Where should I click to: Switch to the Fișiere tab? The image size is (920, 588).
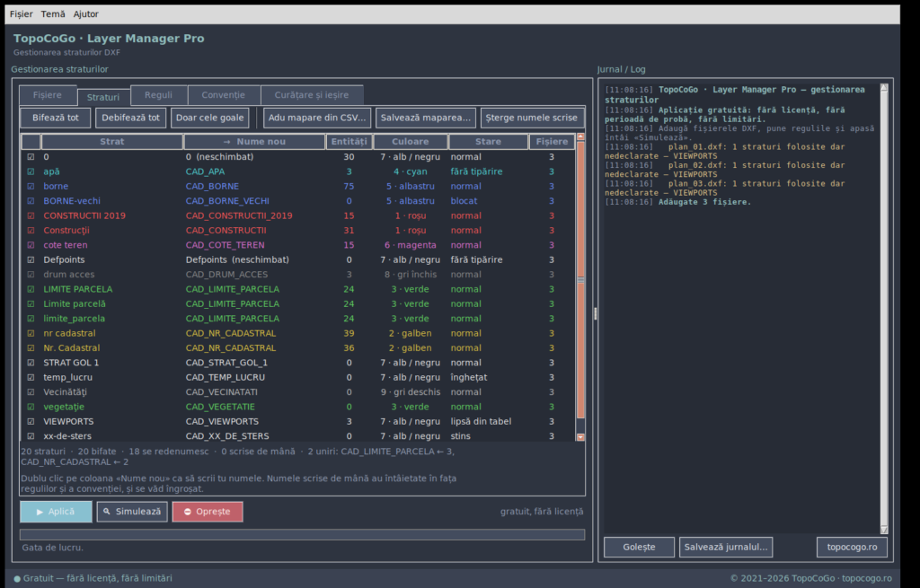click(48, 95)
